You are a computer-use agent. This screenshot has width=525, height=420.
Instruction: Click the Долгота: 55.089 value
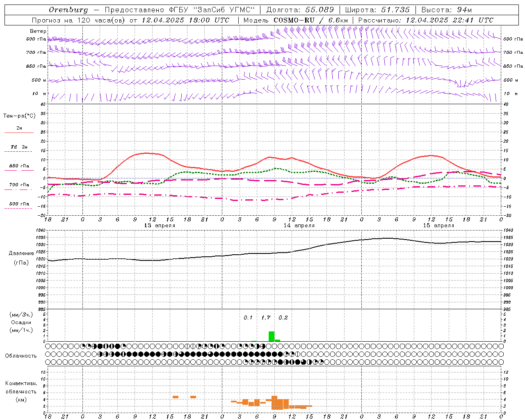tap(300, 10)
